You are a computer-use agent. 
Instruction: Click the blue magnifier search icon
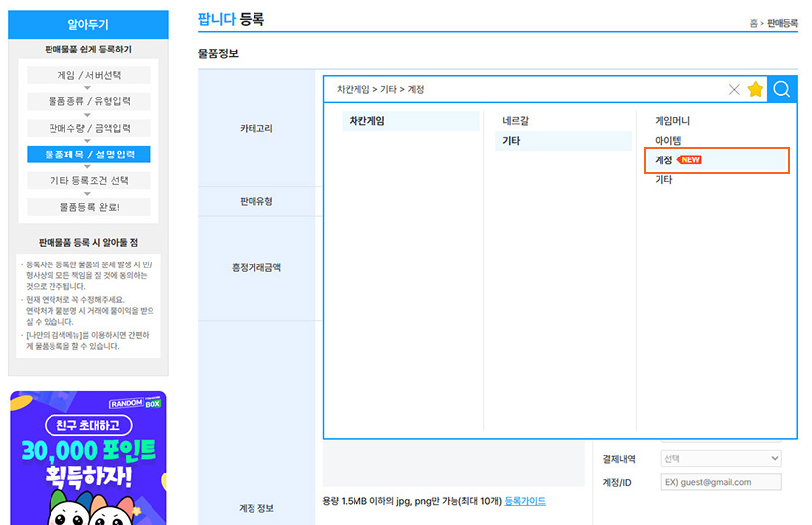coord(782,90)
